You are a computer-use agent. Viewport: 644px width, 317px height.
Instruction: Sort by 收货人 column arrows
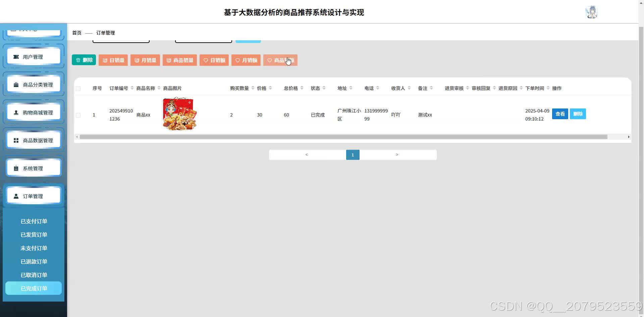[x=409, y=88]
